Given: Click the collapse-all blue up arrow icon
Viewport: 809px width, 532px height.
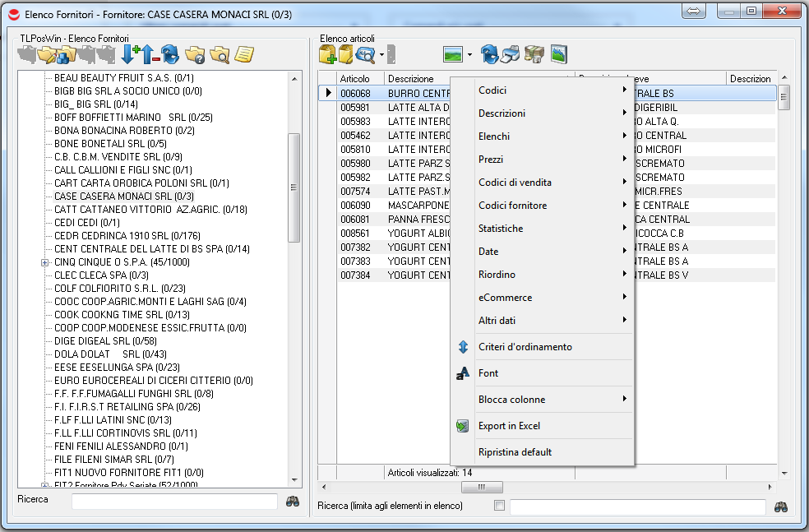Looking at the screenshot, I should (x=150, y=55).
